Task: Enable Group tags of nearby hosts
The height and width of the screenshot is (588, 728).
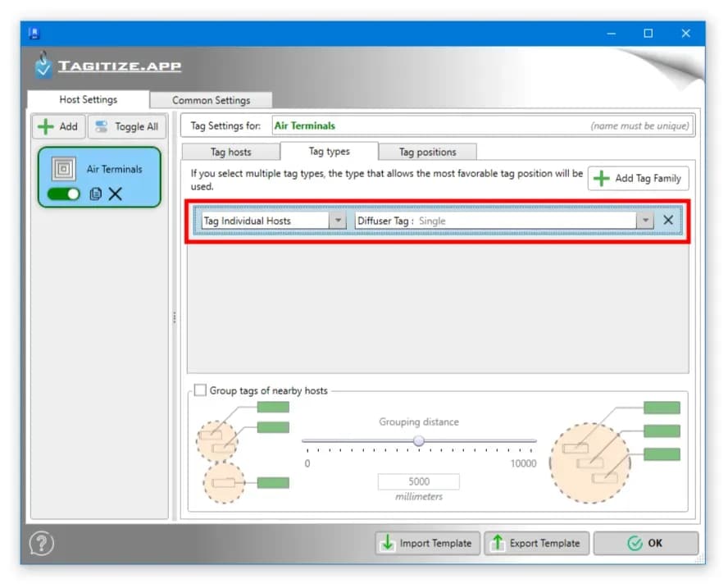Action: pos(200,390)
